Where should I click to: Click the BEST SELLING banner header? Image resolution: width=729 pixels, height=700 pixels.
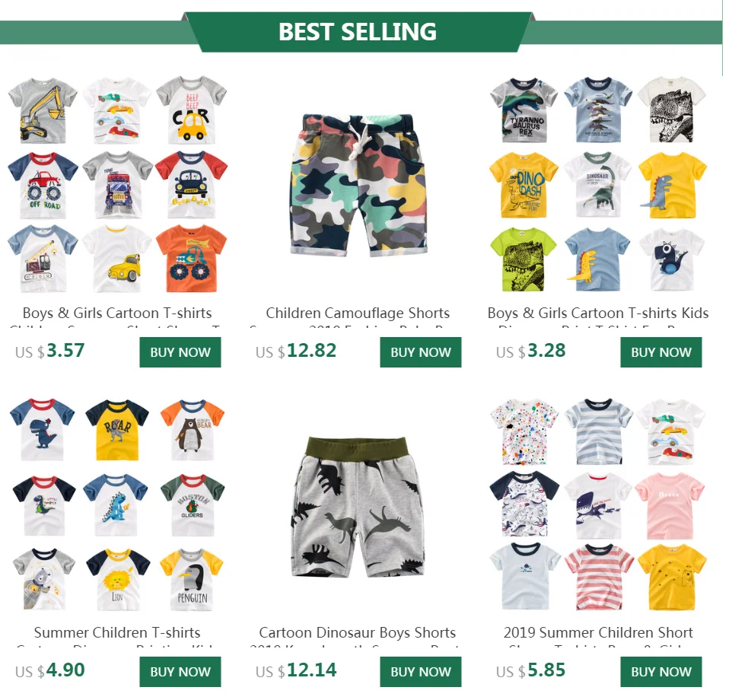357,32
